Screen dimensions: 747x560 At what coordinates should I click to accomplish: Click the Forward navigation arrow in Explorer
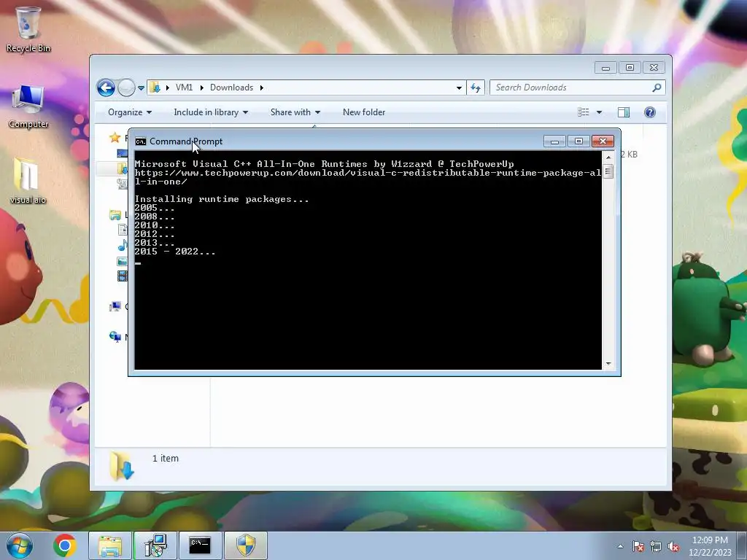pos(126,87)
